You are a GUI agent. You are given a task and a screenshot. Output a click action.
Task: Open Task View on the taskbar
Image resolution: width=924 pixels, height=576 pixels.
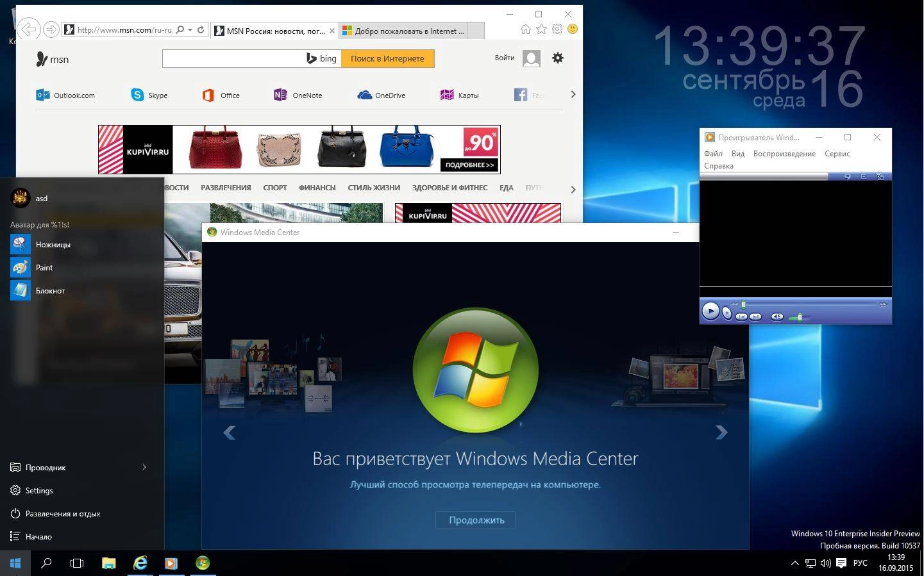[x=77, y=563]
